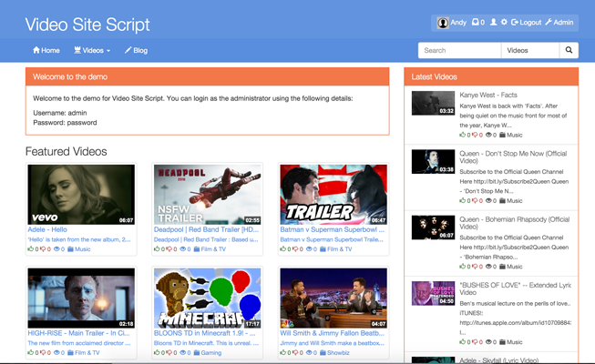Open BUSHES OF LOVE sidebar thumbnail
This screenshot has width=595, height=364.
(433, 293)
